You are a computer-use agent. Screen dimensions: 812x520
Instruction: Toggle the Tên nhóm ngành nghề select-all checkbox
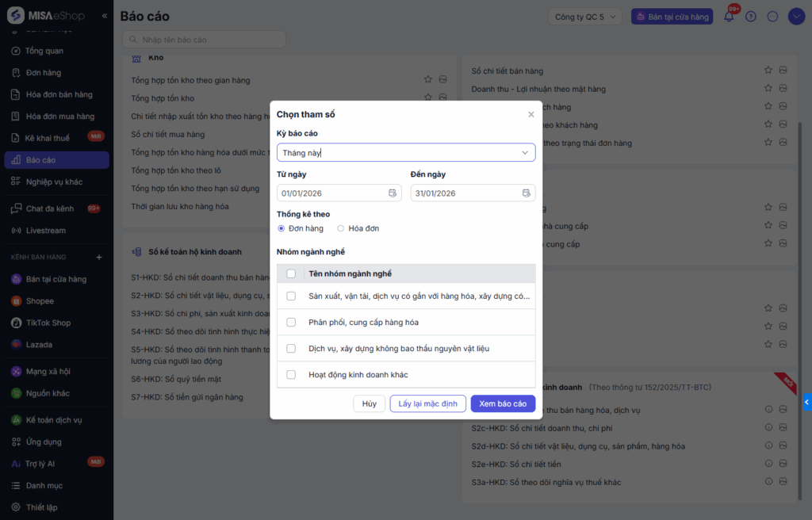coord(291,273)
